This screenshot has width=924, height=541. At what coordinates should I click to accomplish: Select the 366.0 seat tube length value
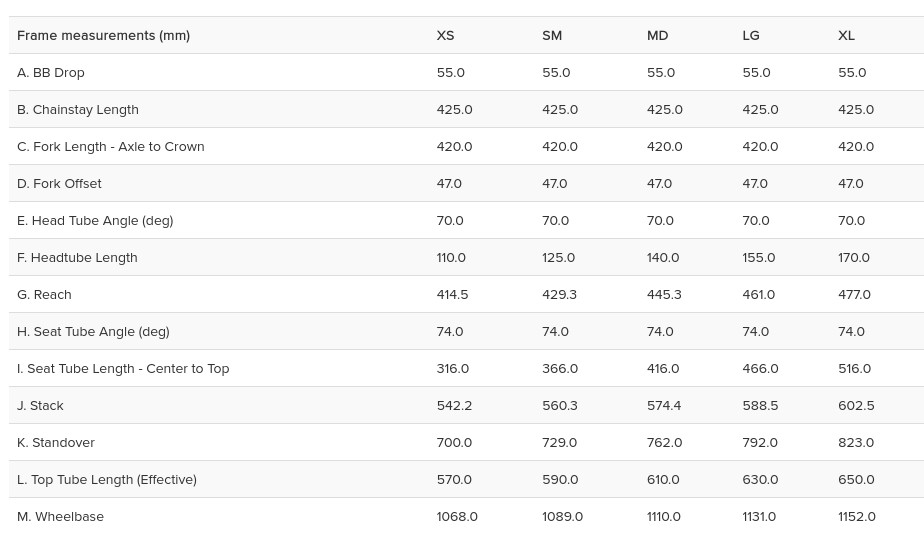[560, 368]
